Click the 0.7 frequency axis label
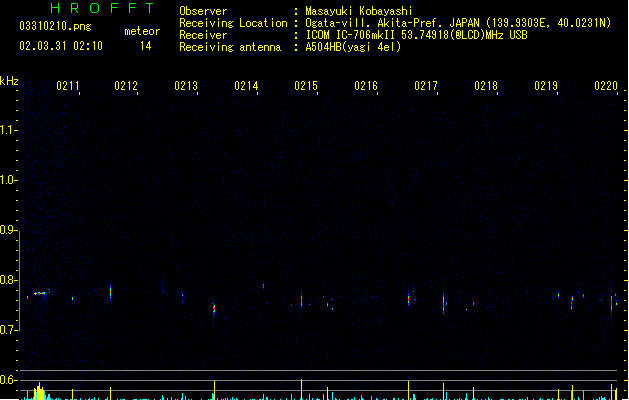 (x=8, y=330)
